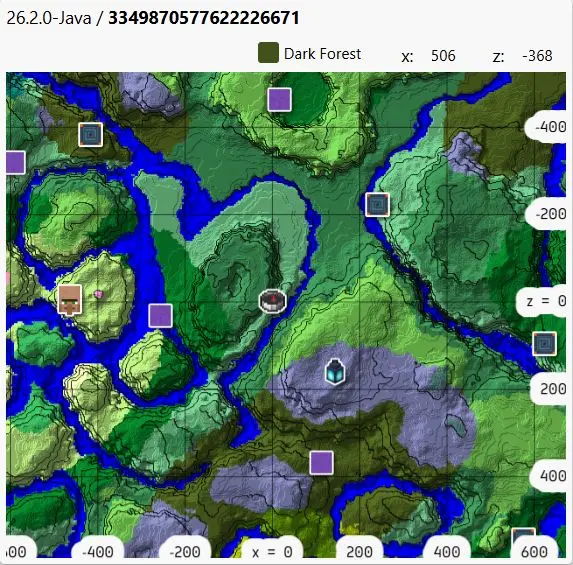This screenshot has width=573, height=565.
Task: Select the partially hidden marker above the 600 label
Action: pos(523,535)
